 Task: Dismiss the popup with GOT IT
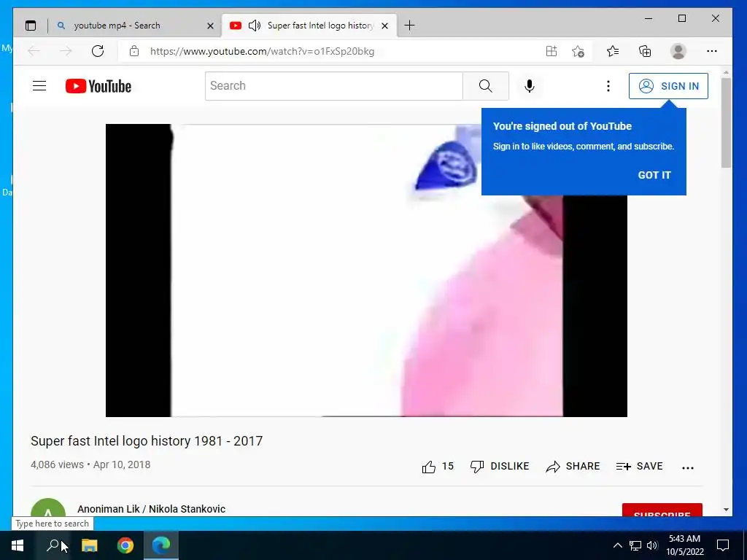[x=654, y=175]
